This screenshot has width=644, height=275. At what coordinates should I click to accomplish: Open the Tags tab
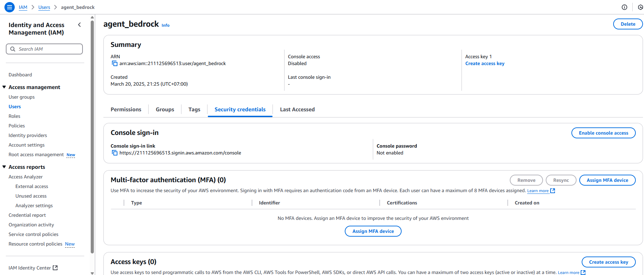[194, 109]
